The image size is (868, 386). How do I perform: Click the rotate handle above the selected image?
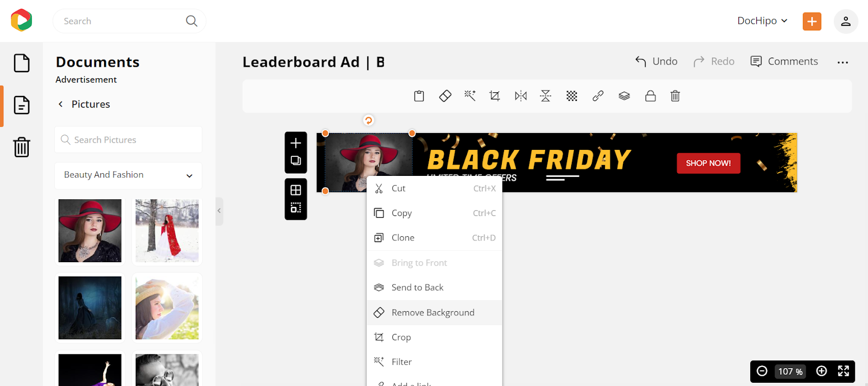click(x=368, y=121)
